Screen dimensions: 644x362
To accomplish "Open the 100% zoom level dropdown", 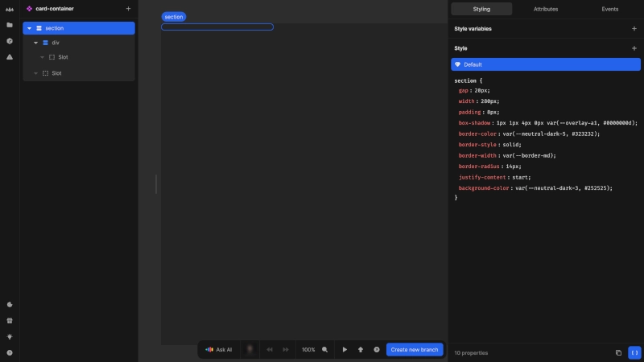I will click(308, 350).
